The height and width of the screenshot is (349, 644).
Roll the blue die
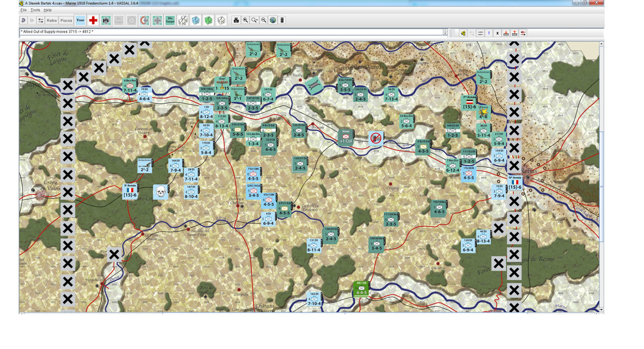[196, 20]
